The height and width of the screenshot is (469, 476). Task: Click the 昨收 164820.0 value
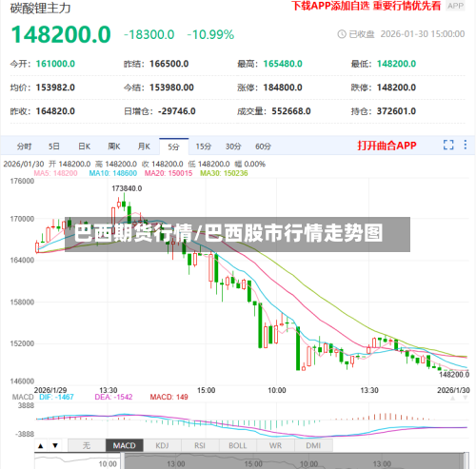pos(55,111)
